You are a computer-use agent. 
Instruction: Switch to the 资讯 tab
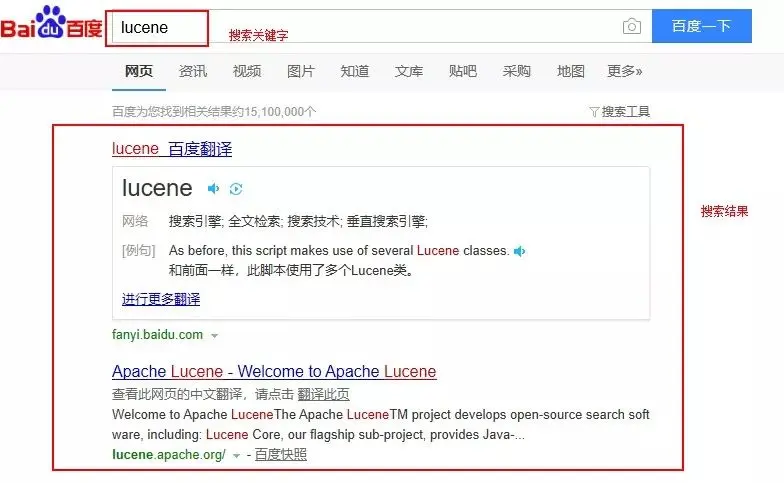point(193,71)
